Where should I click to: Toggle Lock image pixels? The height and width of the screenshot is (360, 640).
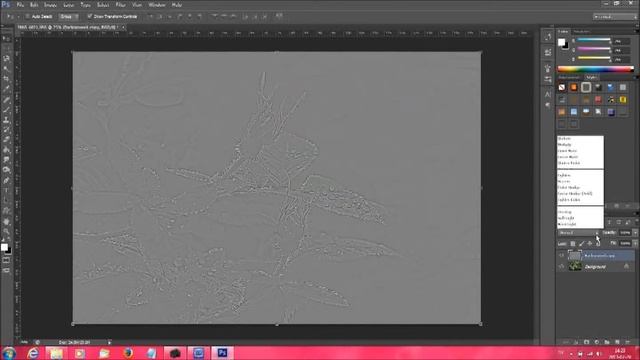pos(581,244)
